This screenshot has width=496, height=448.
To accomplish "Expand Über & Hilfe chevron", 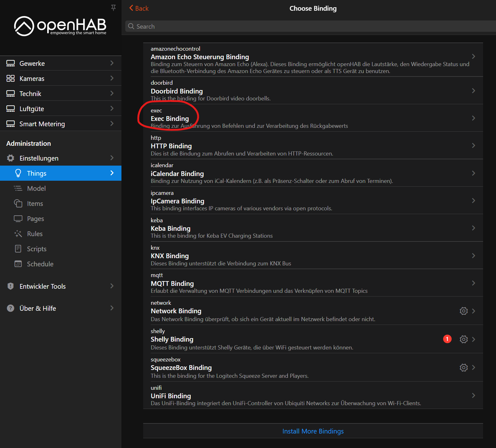I will tap(112, 308).
